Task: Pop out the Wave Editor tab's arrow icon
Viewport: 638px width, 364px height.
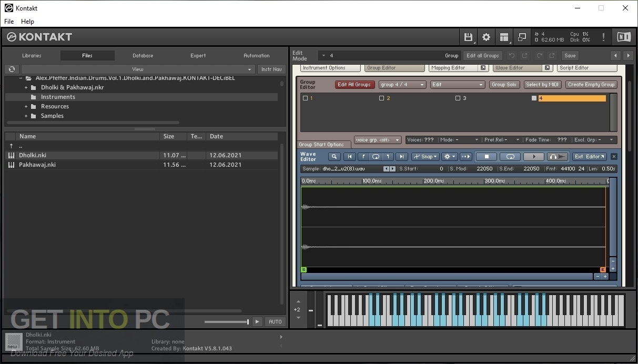Action: click(x=547, y=68)
